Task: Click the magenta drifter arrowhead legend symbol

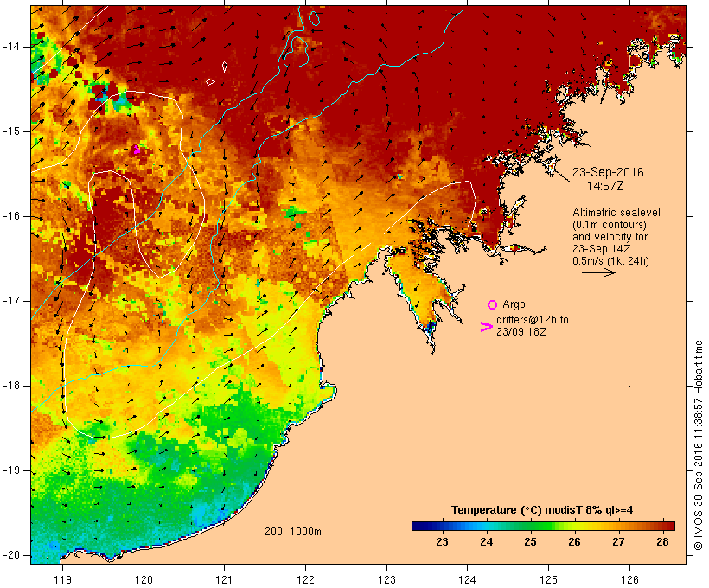Action: click(x=486, y=327)
